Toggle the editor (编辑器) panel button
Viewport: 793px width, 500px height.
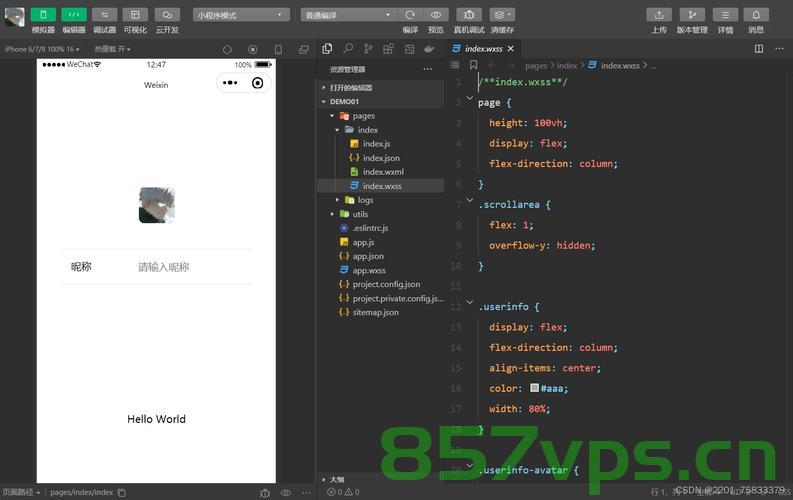tap(74, 15)
